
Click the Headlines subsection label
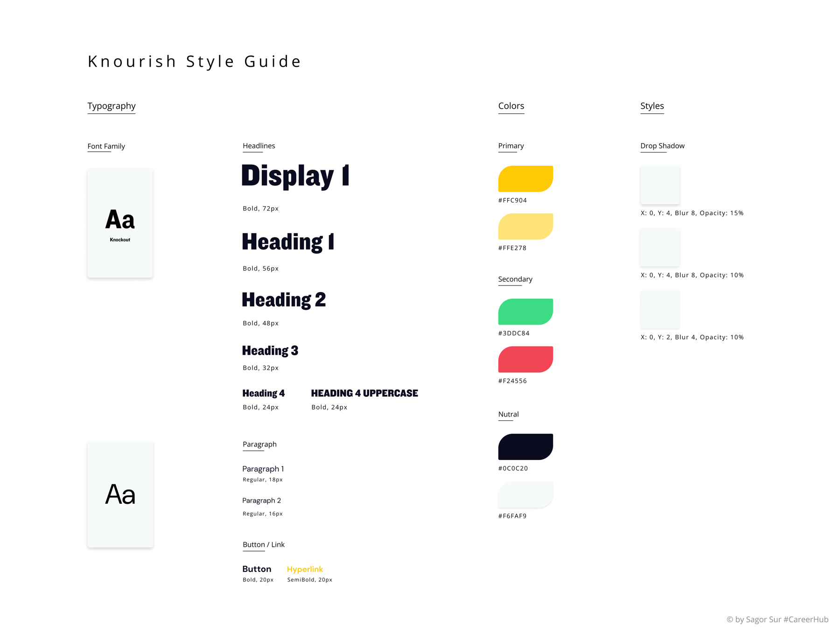click(259, 146)
